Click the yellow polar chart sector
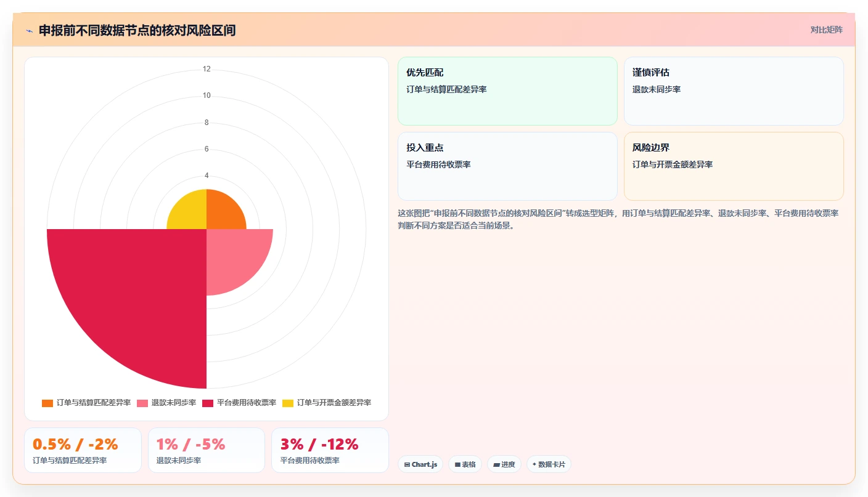The image size is (868, 497). click(190, 214)
